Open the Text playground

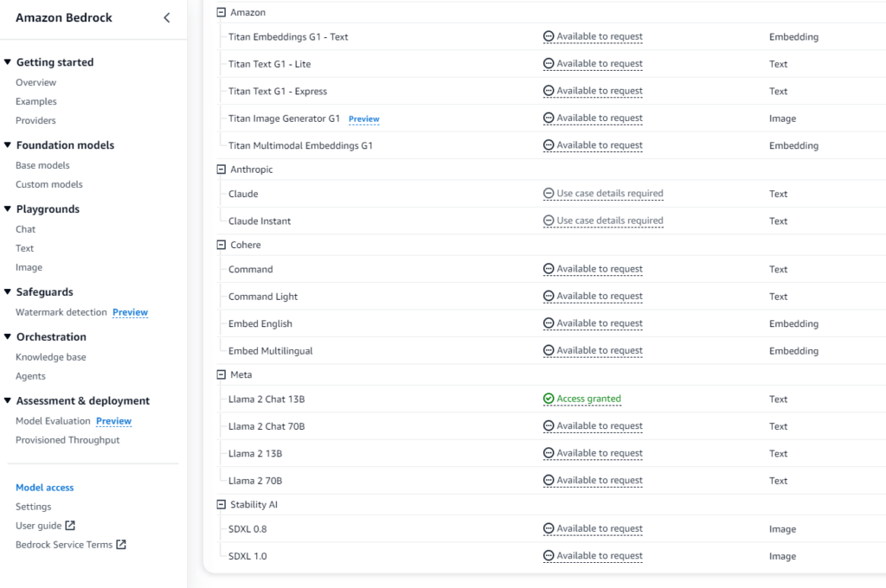[25, 248]
